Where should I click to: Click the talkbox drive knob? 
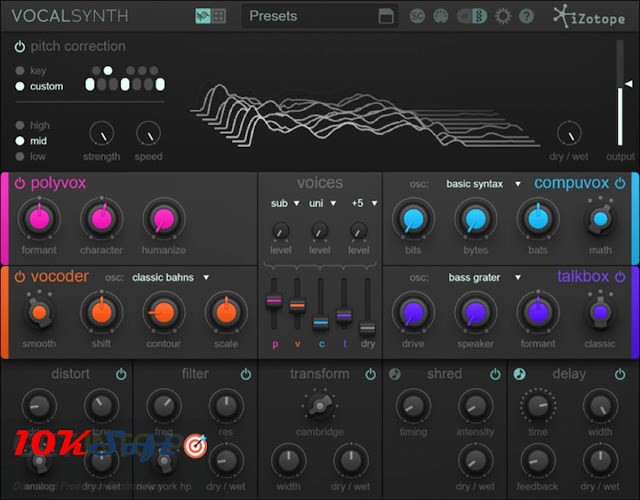[x=413, y=312]
